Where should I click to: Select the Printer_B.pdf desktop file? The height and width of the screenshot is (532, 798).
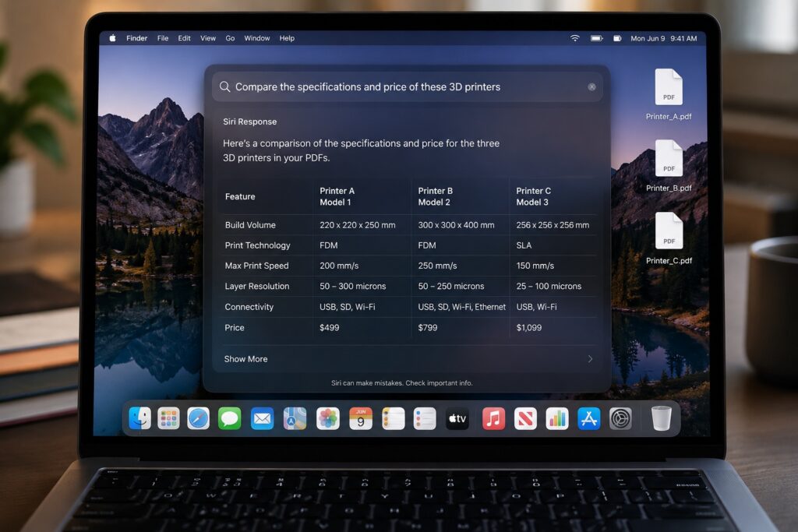click(668, 167)
